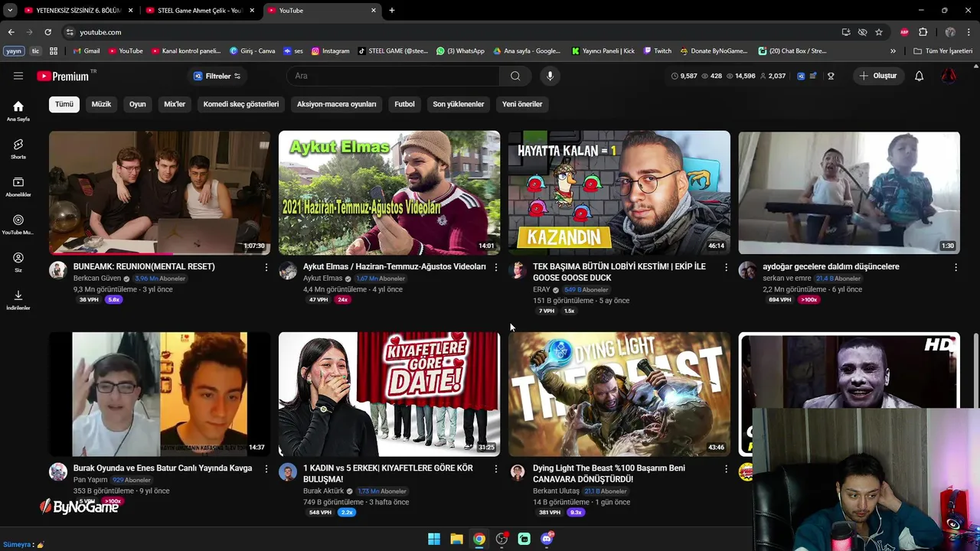Open the Chrome profile avatar
Image resolution: width=980 pixels, height=551 pixels.
(x=950, y=32)
